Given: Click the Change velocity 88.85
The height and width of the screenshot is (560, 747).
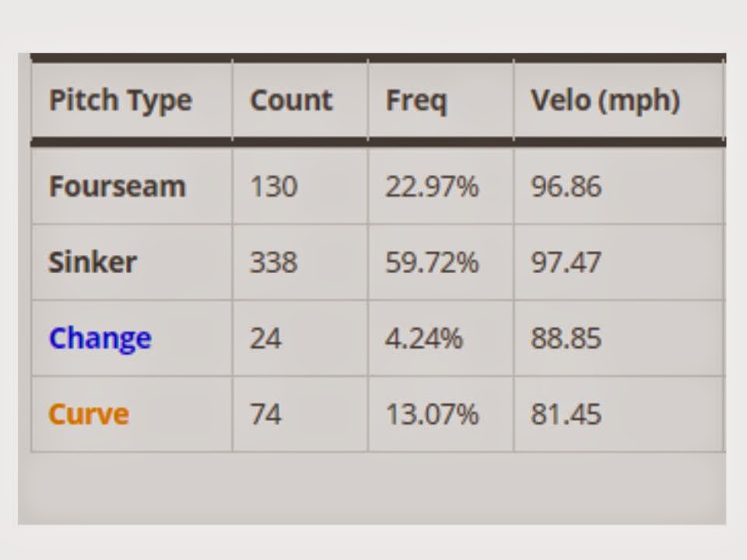Looking at the screenshot, I should pyautogui.click(x=566, y=338).
